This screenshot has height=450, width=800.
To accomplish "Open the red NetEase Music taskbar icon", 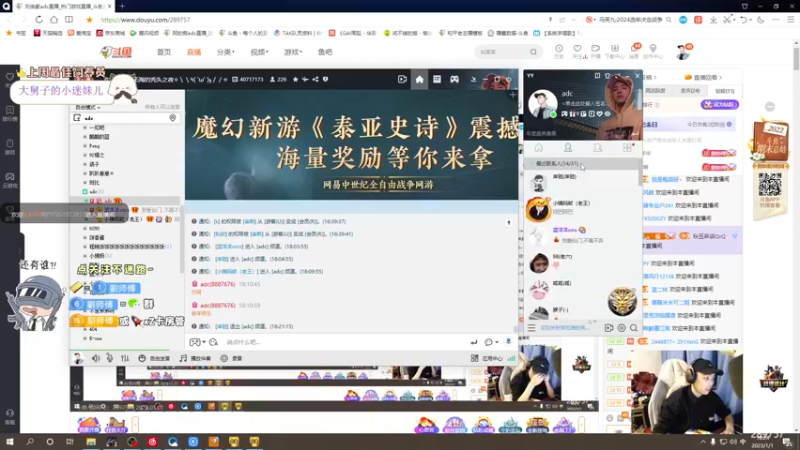I will click(152, 441).
